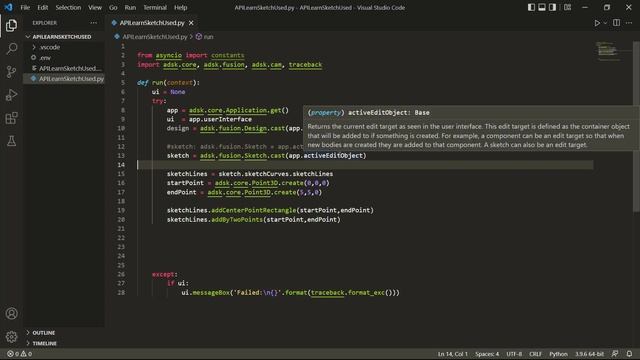Screen dimensions: 640x360
Task: Click 'traceback.format_exc' on line 28
Action: 347,293
